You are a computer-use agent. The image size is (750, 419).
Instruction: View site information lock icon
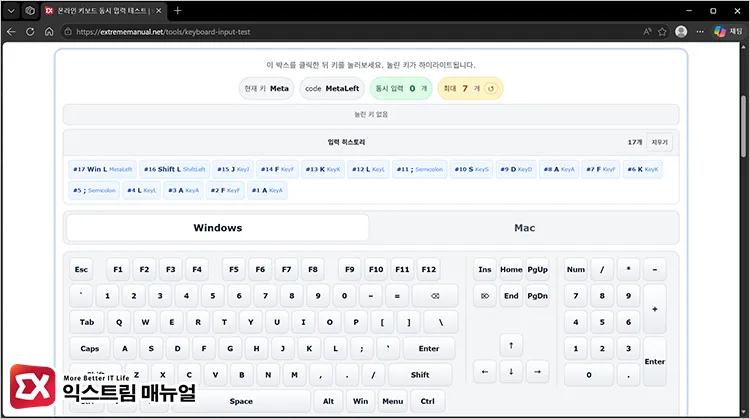[x=68, y=32]
